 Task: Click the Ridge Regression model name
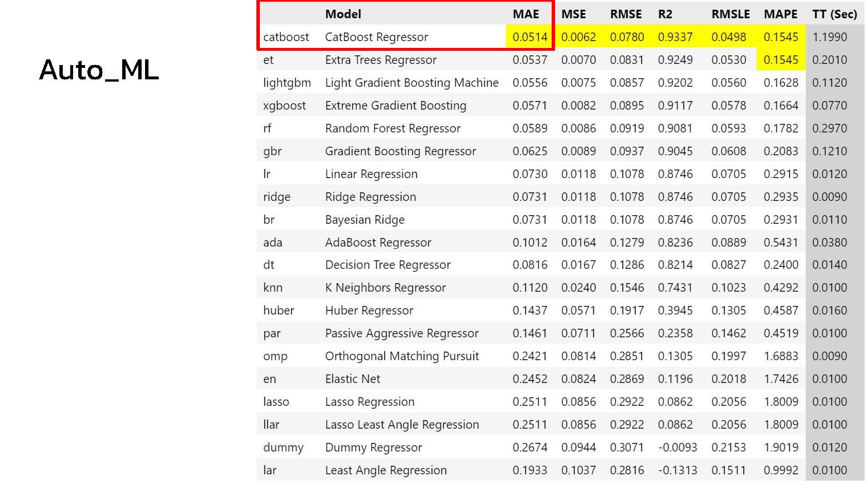click(371, 197)
